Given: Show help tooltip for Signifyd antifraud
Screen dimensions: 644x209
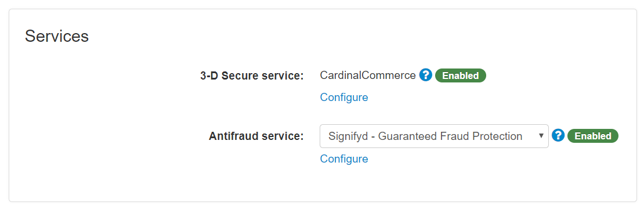Looking at the screenshot, I should pos(558,135).
